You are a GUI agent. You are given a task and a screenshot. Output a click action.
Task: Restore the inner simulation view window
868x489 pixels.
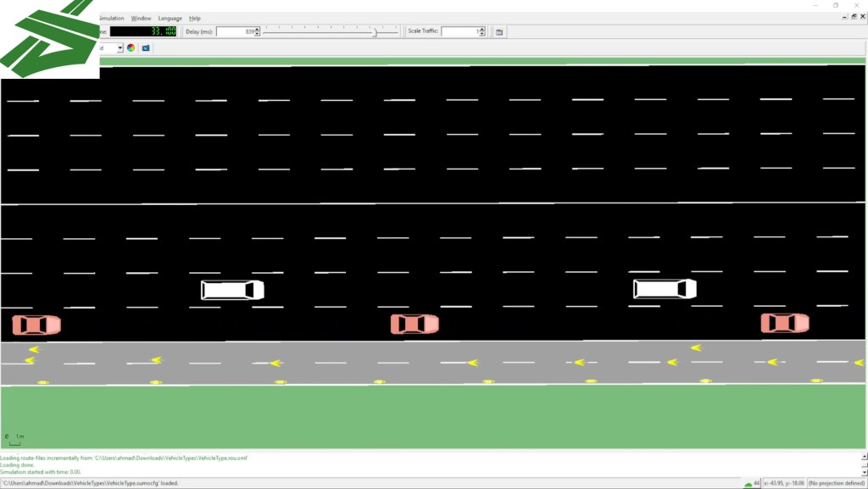tap(853, 18)
